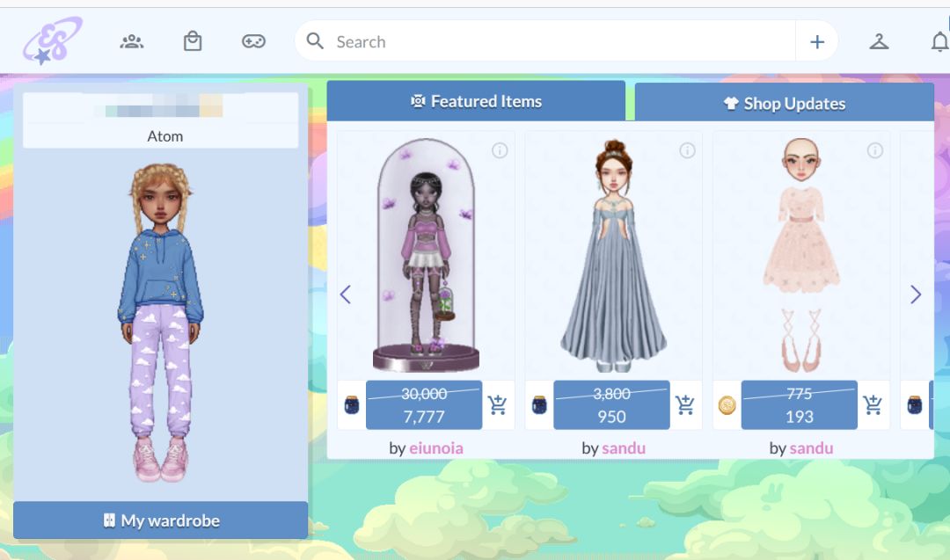Click the Atom rank label
The width and height of the screenshot is (950, 560).
tap(164, 136)
